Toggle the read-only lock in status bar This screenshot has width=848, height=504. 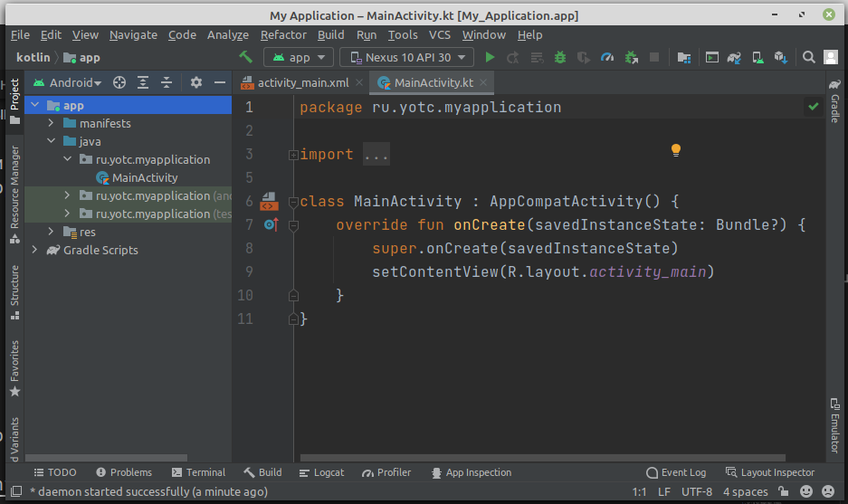point(783,492)
